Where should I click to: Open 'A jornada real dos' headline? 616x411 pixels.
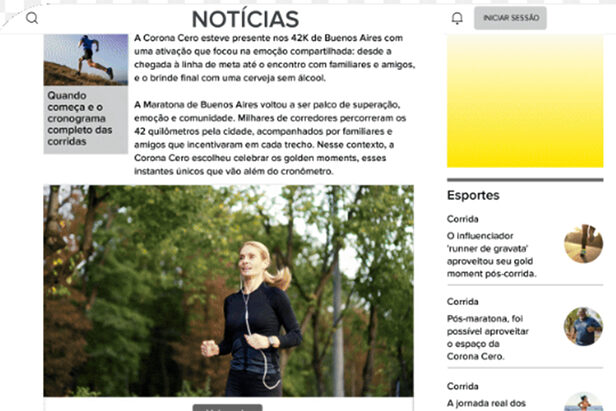tap(486, 404)
